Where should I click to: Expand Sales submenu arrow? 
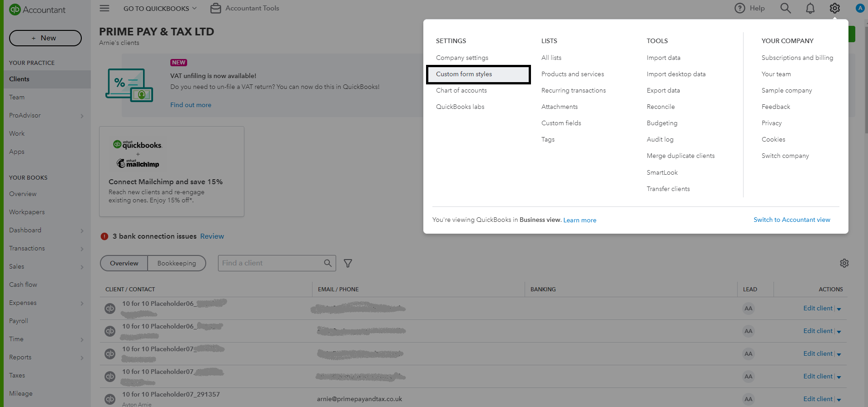[x=82, y=267]
